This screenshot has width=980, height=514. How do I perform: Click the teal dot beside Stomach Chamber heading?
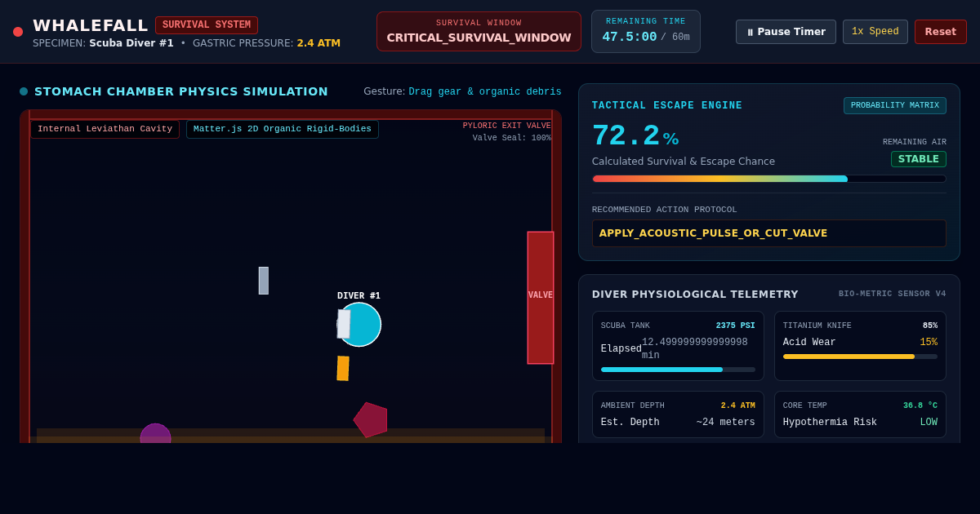pyautogui.click(x=24, y=91)
